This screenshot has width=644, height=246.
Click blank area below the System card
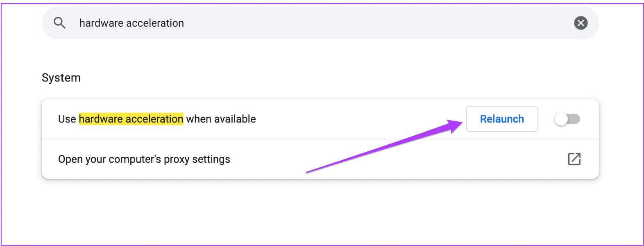click(320, 213)
